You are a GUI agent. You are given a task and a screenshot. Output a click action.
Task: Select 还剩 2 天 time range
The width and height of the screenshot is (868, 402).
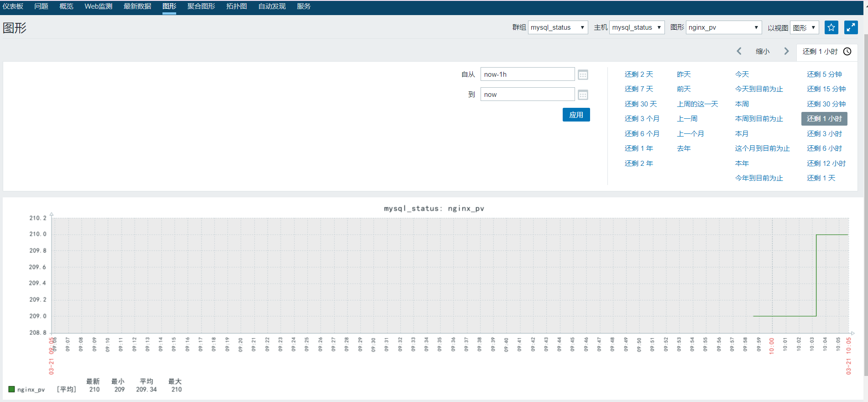tap(639, 74)
